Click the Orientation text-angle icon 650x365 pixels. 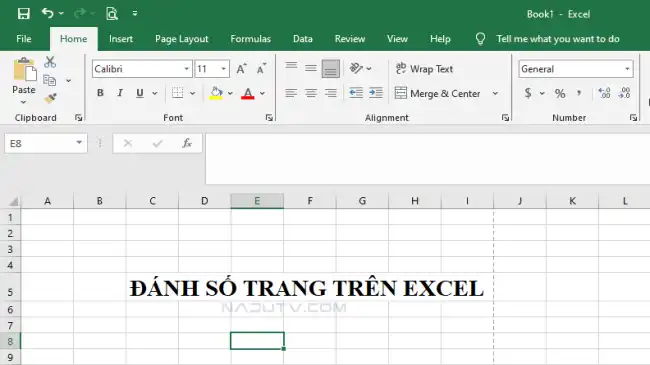point(356,68)
